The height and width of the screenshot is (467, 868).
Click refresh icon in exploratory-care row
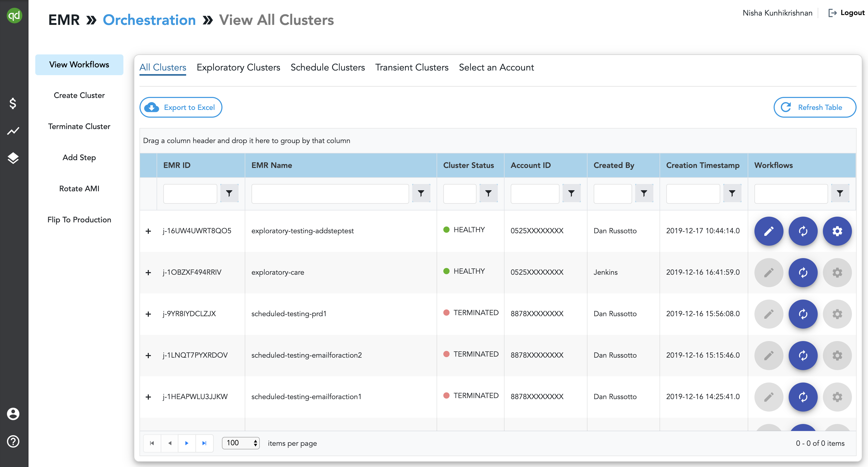(x=803, y=272)
